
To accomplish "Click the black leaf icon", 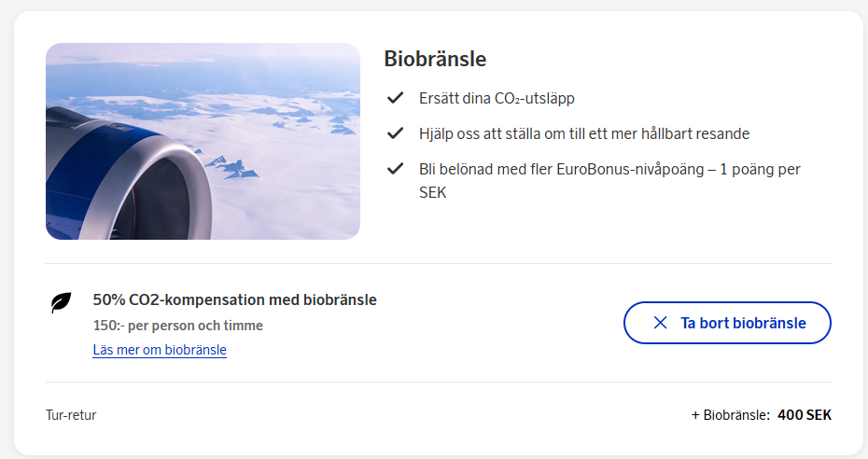I will point(62,302).
